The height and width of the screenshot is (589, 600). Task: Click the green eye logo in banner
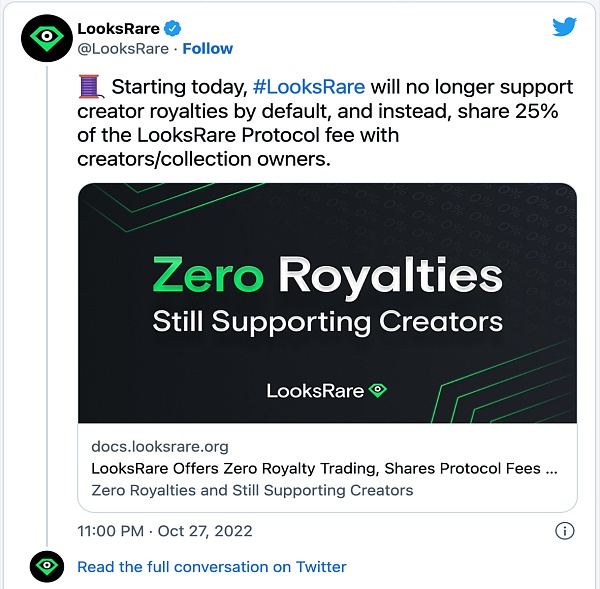[x=378, y=390]
